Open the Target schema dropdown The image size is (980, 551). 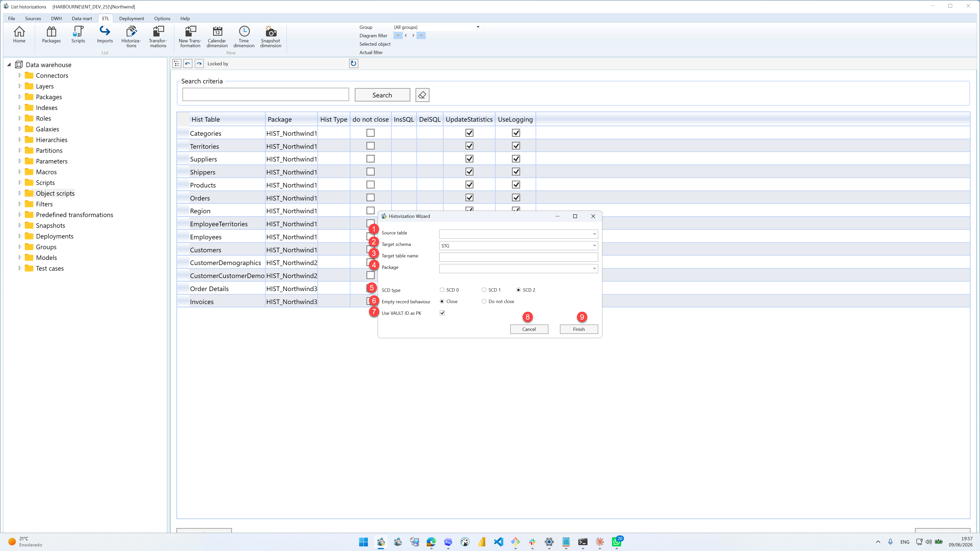(594, 246)
